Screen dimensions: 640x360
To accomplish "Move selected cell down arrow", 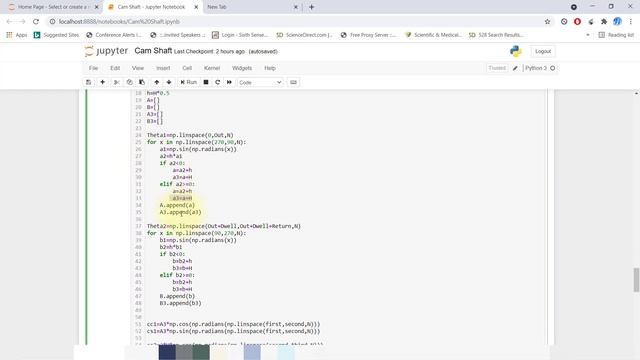I will tap(169, 82).
